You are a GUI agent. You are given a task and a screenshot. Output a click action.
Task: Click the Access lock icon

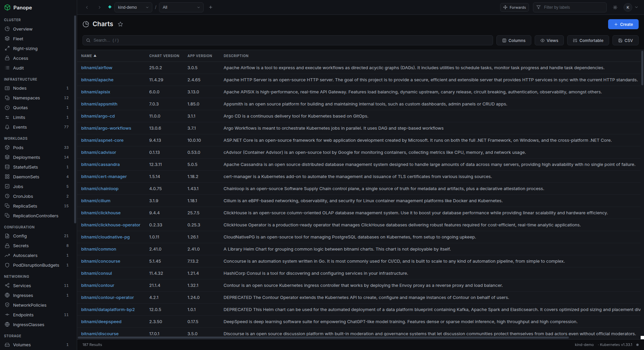[7, 58]
